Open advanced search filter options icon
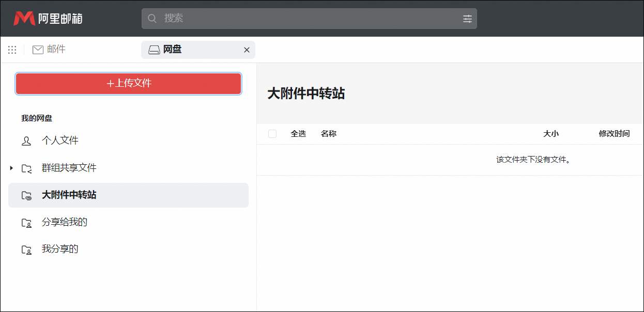 467,19
